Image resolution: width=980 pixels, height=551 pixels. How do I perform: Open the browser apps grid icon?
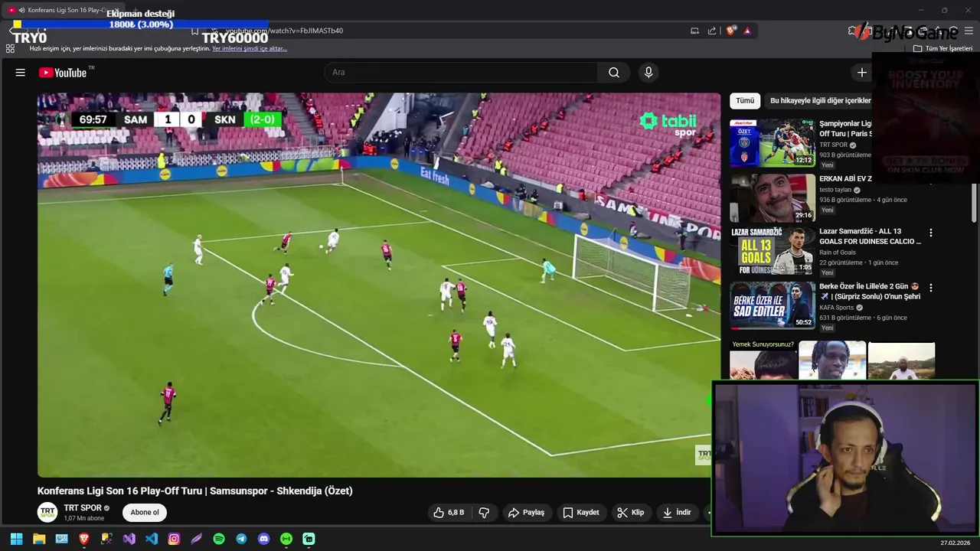coord(10,48)
